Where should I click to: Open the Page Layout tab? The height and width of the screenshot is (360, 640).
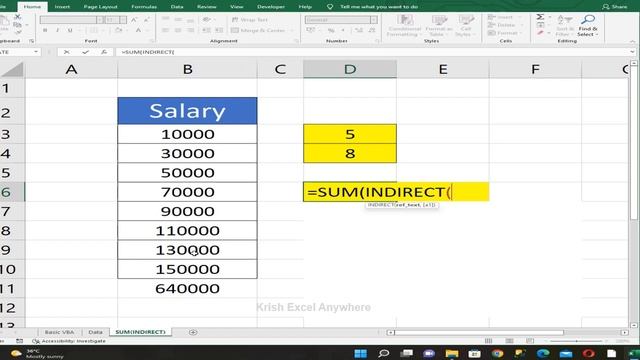(100, 7)
